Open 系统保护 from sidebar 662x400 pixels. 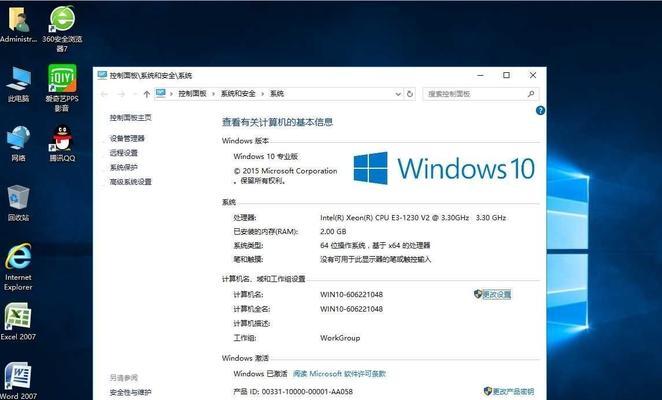(x=124, y=167)
